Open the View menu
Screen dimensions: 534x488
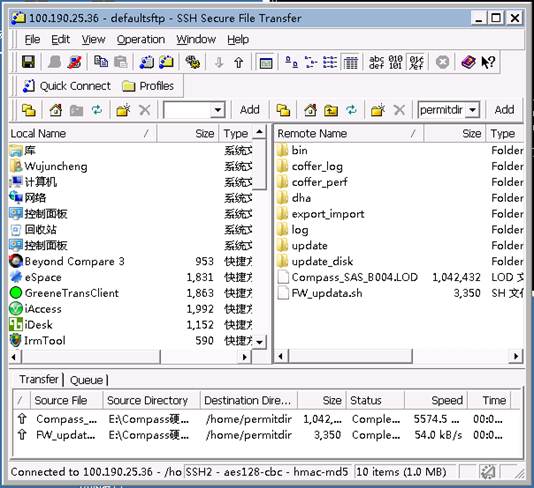[x=93, y=40]
